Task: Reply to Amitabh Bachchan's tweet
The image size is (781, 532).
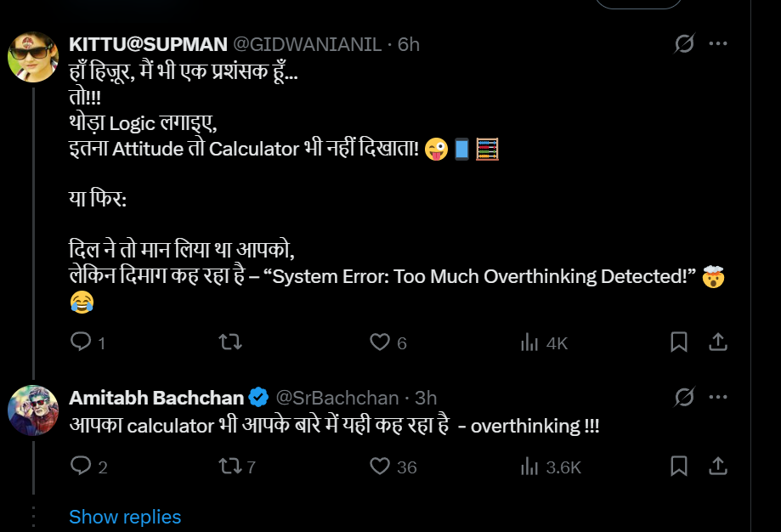Action: [x=81, y=466]
